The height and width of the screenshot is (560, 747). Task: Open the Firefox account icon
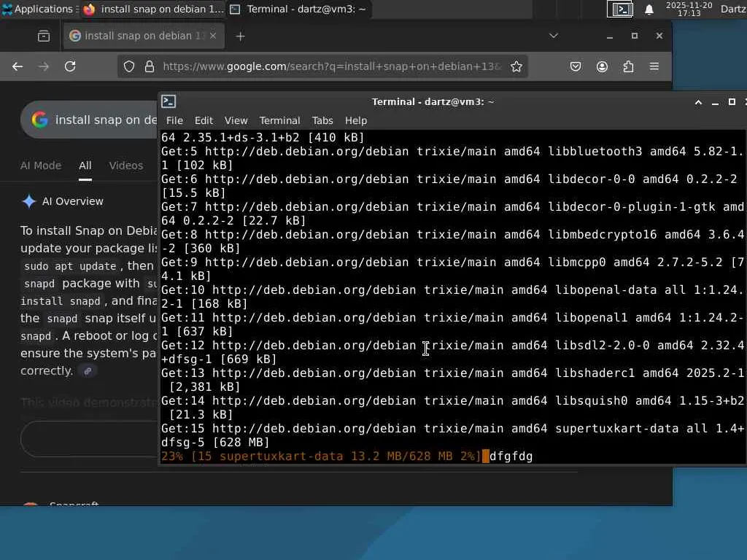tap(602, 66)
